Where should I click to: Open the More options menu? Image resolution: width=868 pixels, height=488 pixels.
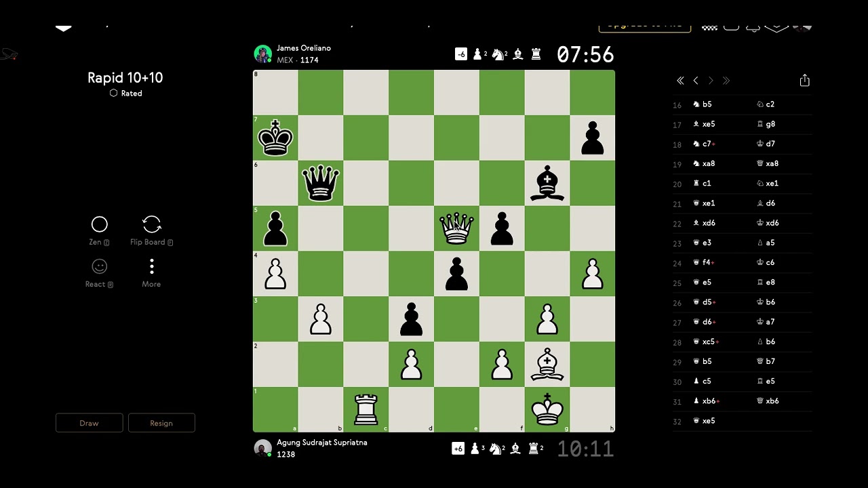pyautogui.click(x=151, y=273)
